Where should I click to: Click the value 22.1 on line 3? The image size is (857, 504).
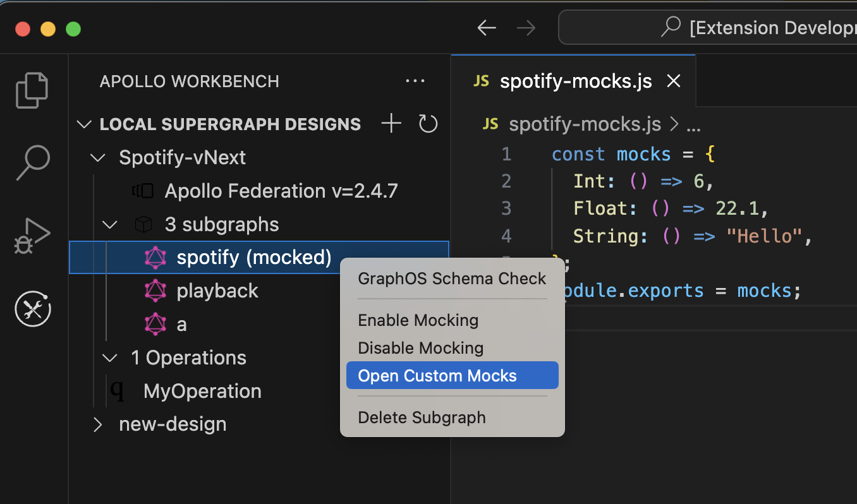[x=737, y=208]
